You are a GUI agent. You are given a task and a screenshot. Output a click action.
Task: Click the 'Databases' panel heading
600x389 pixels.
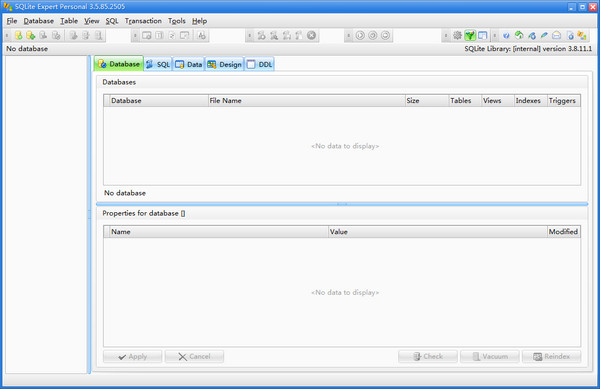click(119, 82)
